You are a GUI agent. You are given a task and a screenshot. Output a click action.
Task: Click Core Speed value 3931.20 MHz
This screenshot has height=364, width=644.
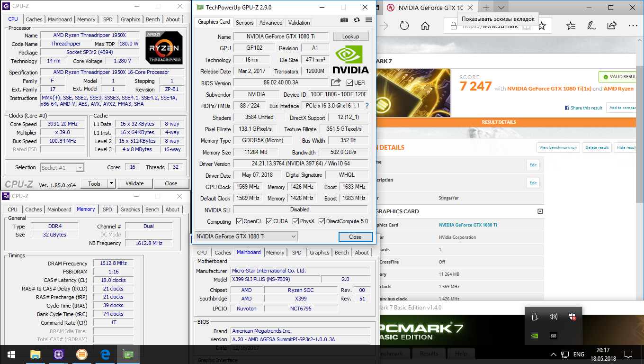[63, 124]
